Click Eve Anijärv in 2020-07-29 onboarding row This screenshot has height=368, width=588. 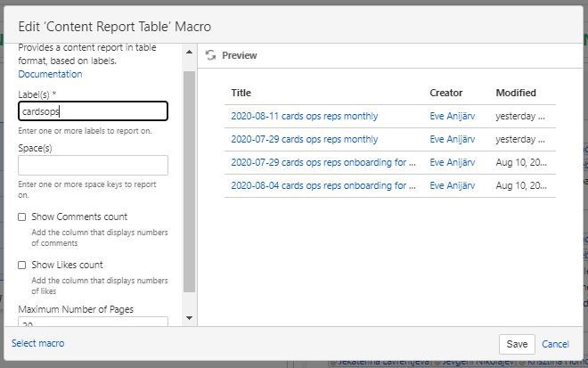453,162
